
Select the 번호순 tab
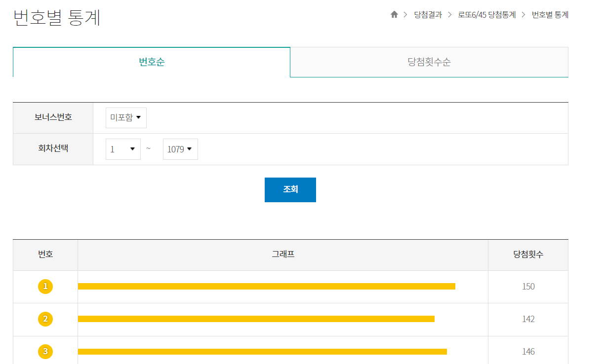point(151,62)
